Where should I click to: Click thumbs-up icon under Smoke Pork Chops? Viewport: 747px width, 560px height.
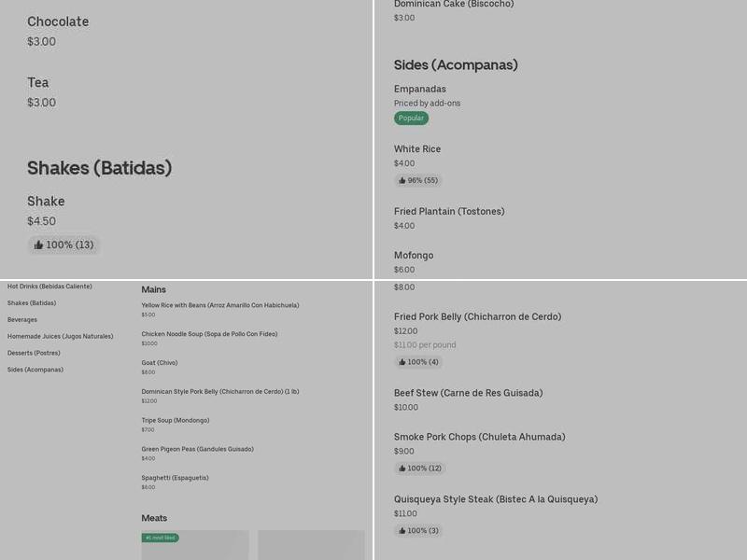pyautogui.click(x=402, y=469)
